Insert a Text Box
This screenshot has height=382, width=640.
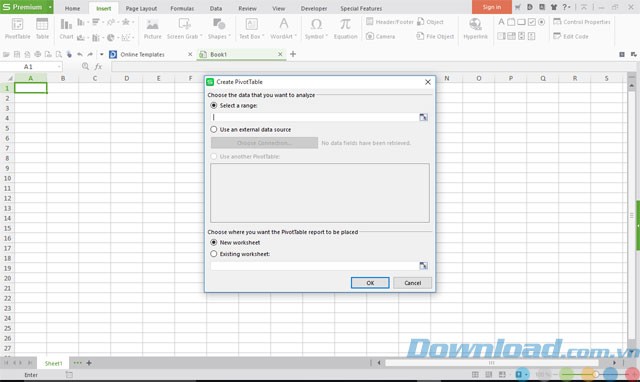click(251, 29)
